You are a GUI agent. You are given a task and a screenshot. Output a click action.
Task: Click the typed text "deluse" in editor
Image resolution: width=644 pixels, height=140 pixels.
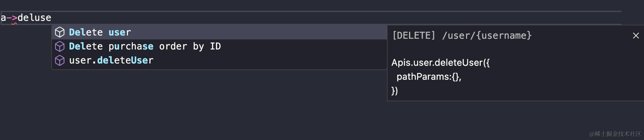[x=34, y=18]
